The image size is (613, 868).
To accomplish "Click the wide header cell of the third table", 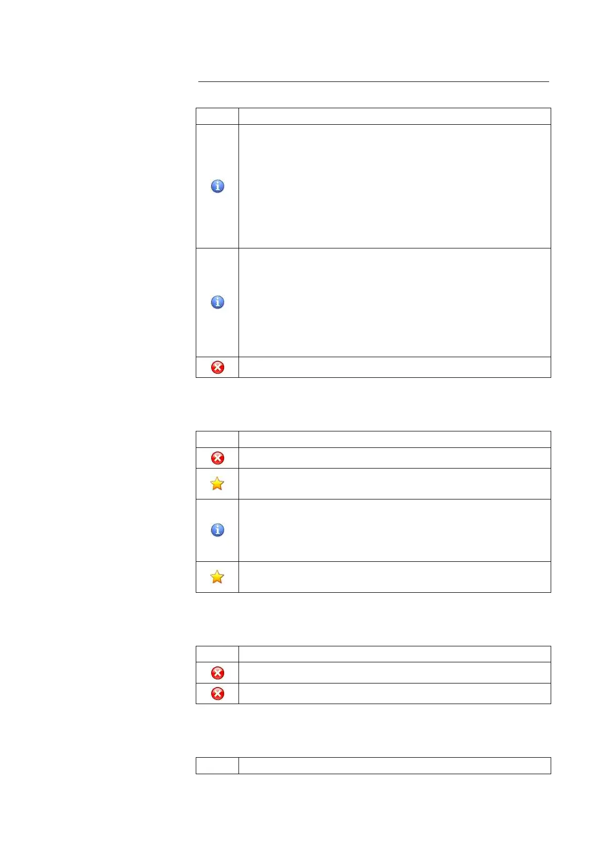I will point(395,654).
